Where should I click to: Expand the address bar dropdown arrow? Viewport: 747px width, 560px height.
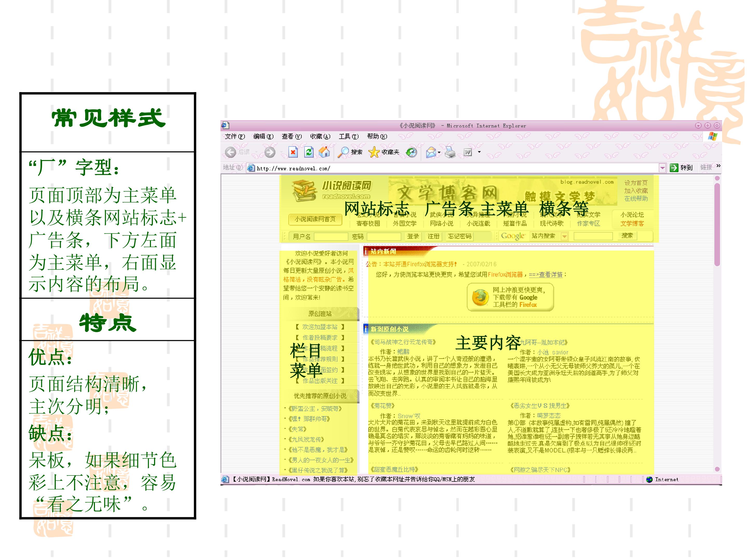[x=662, y=168]
